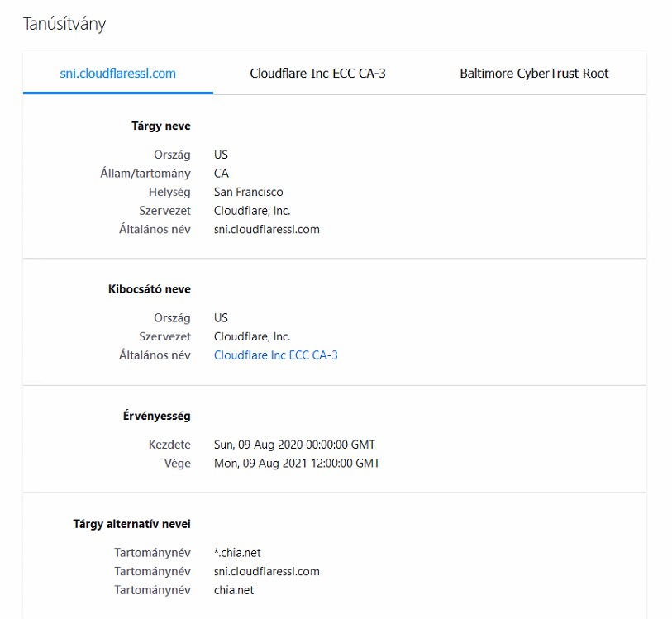Click the Általános név label under Tárgy neve
The image size is (672, 619).
point(155,229)
